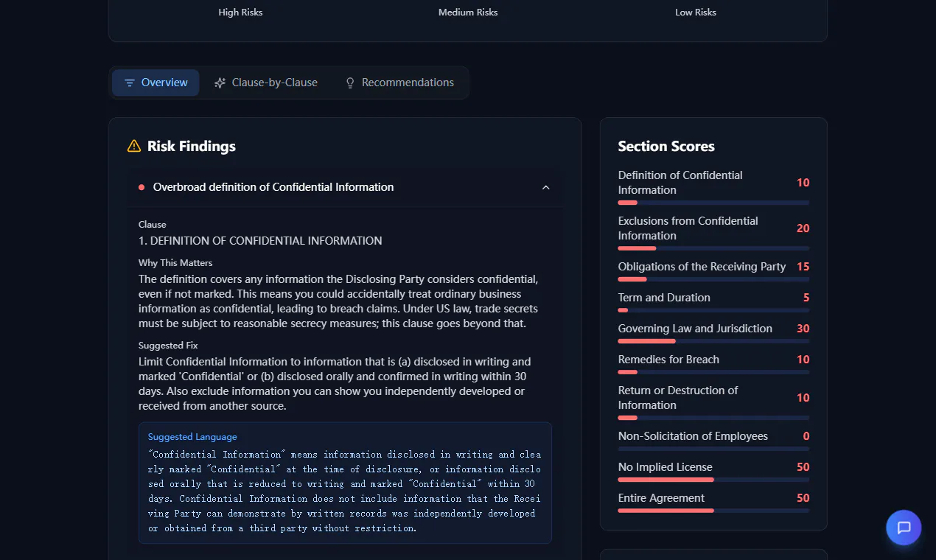Select the Remedies for Breach row
936x560 pixels.
coord(713,363)
